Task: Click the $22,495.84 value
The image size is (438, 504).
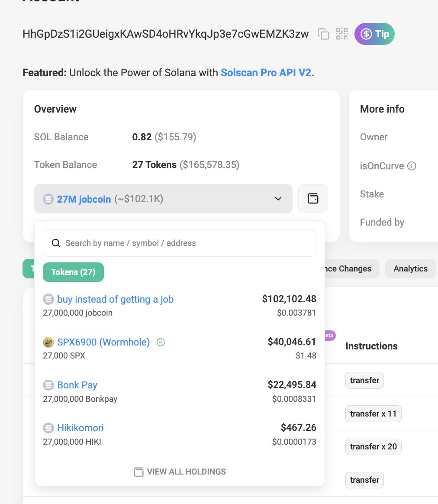Action: pos(292,384)
